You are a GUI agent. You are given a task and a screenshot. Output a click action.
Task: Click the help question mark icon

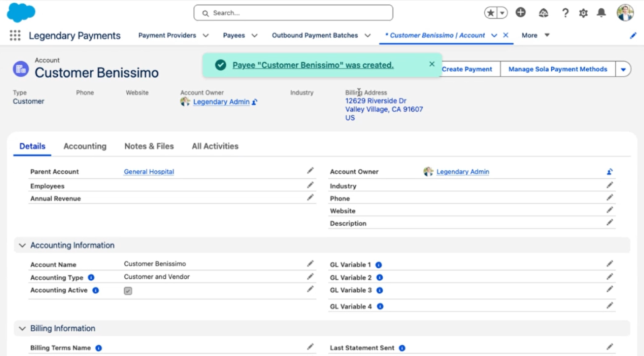tap(565, 13)
